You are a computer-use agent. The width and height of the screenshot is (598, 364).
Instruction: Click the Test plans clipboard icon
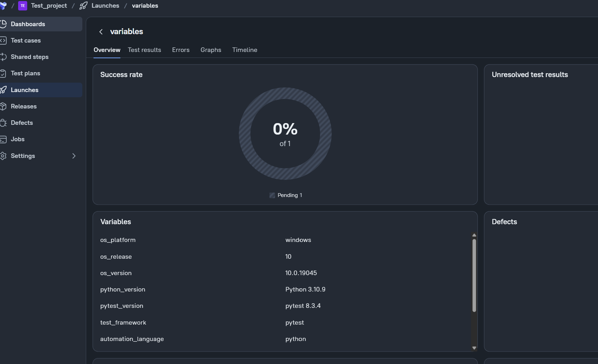(3, 73)
